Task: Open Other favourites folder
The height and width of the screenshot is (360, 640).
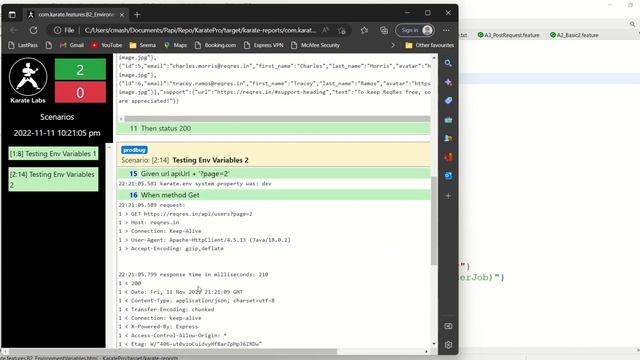Action: tap(429, 45)
